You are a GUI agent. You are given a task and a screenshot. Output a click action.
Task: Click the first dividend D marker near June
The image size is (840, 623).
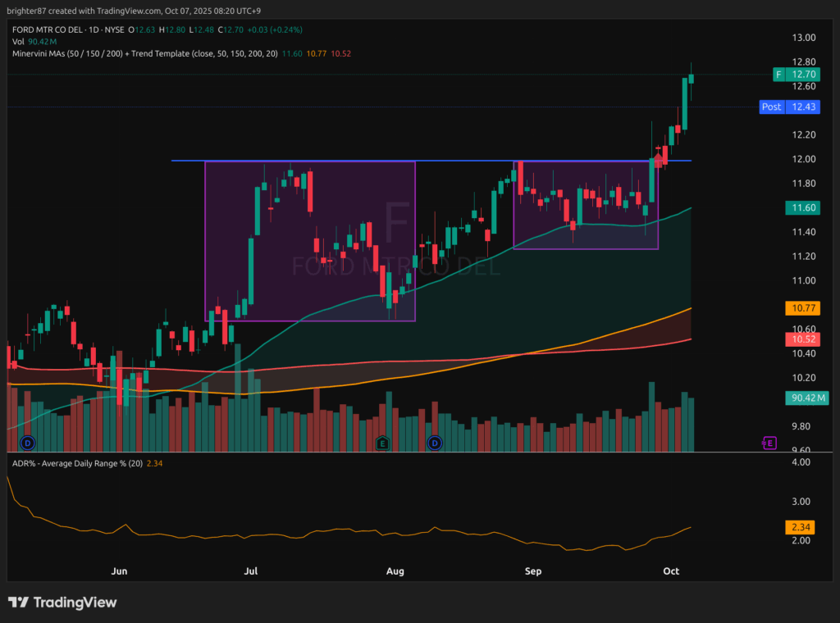click(x=29, y=443)
